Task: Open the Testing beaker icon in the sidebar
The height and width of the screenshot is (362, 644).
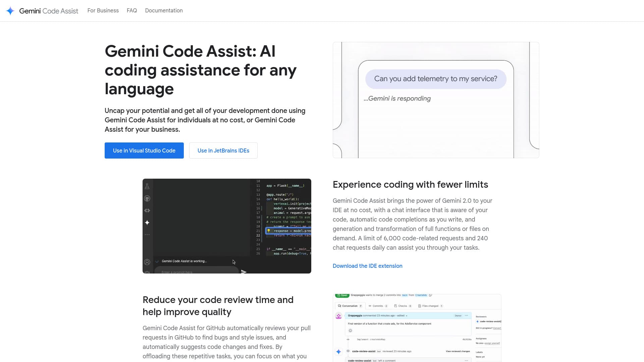Action: [x=147, y=187]
